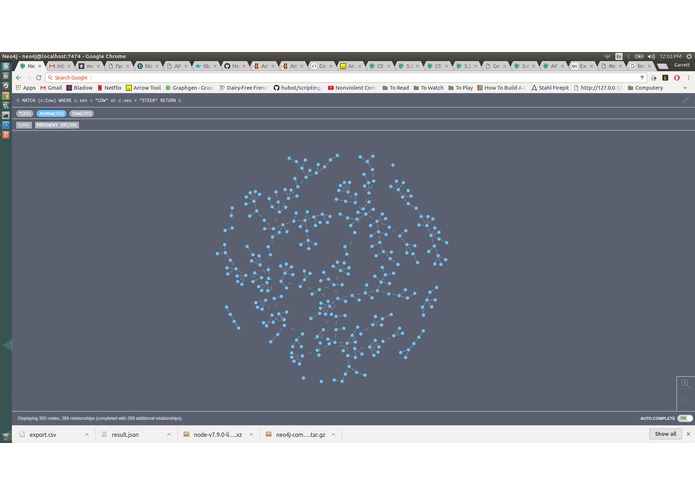Open the system settings gear menu
695x494 pixels.
pyautogui.click(x=689, y=56)
